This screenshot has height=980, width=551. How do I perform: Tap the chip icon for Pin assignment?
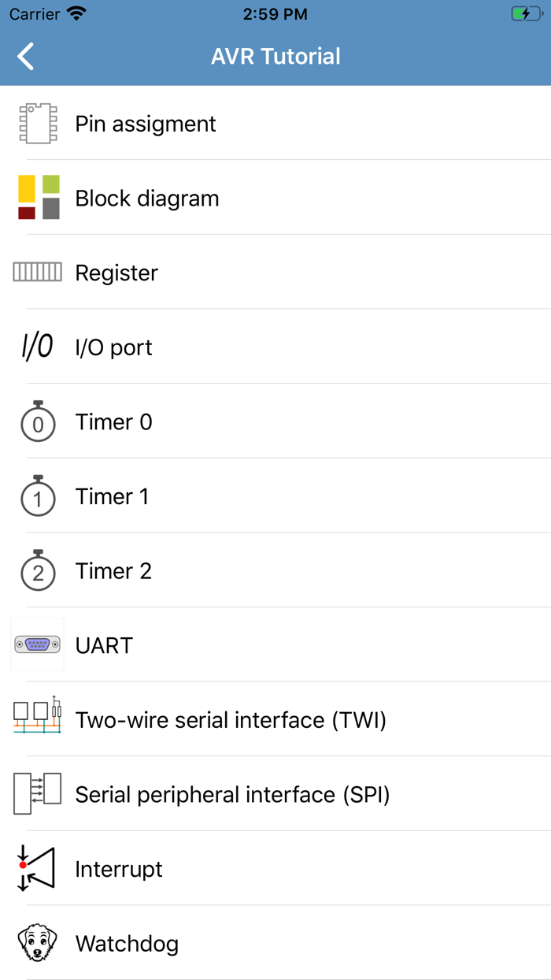click(x=38, y=124)
